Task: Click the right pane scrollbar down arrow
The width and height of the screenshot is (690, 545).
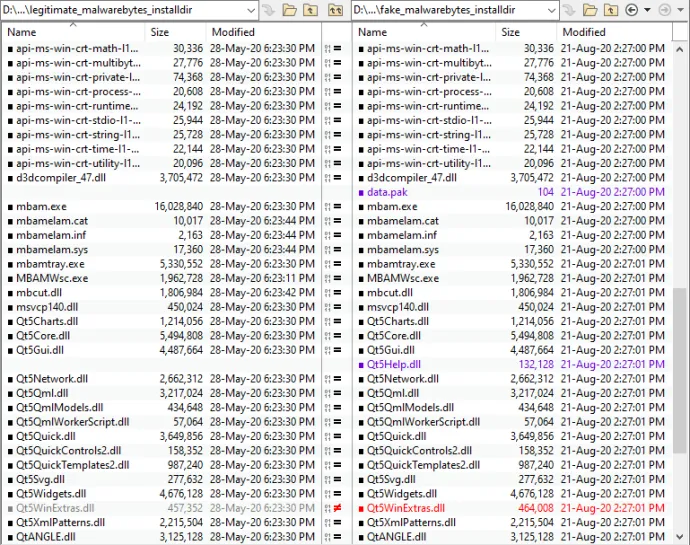Action: (x=680, y=537)
